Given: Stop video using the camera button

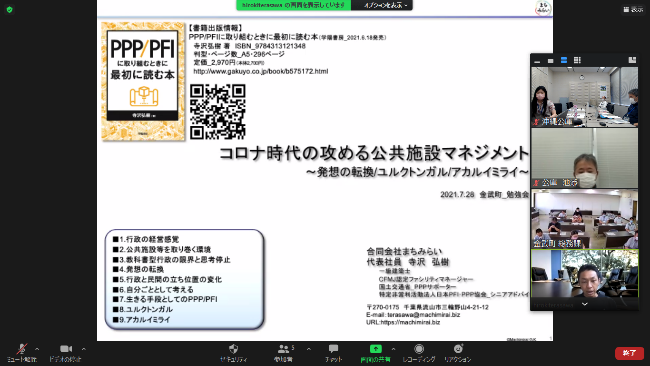Looking at the screenshot, I should point(65,353).
